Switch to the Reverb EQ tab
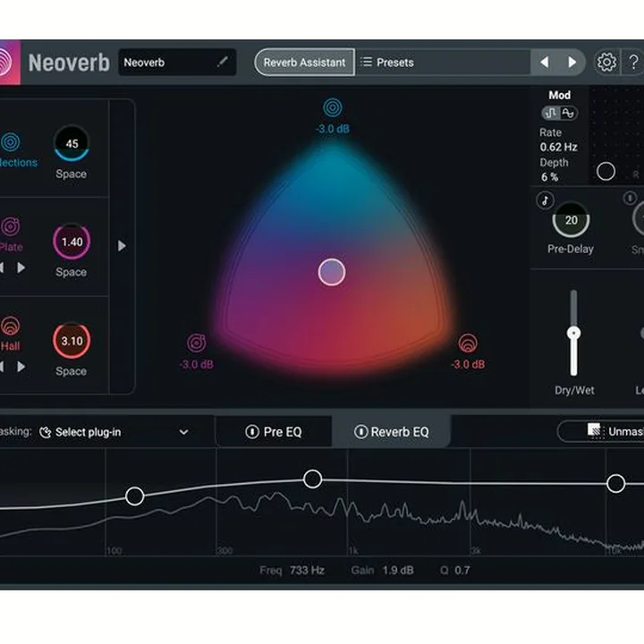 (392, 432)
